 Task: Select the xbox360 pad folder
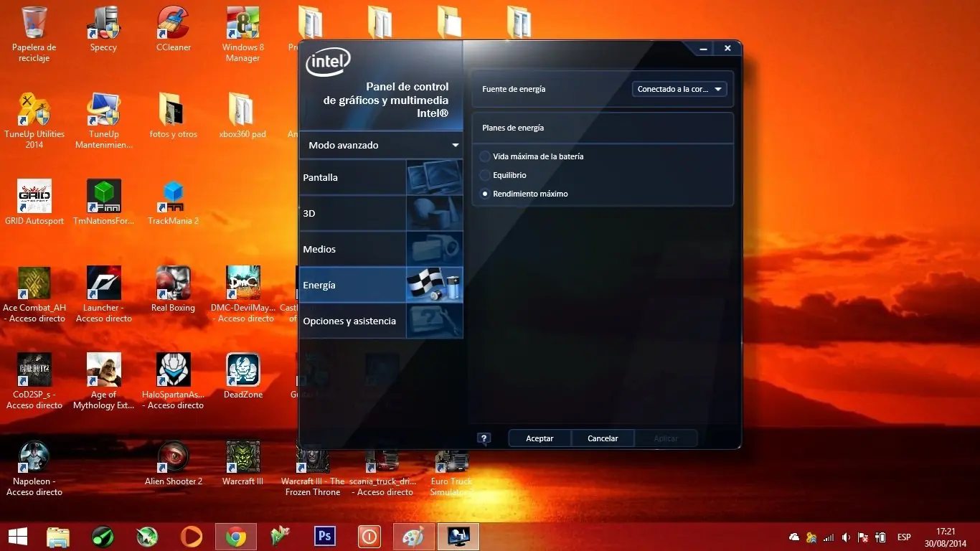tap(243, 116)
